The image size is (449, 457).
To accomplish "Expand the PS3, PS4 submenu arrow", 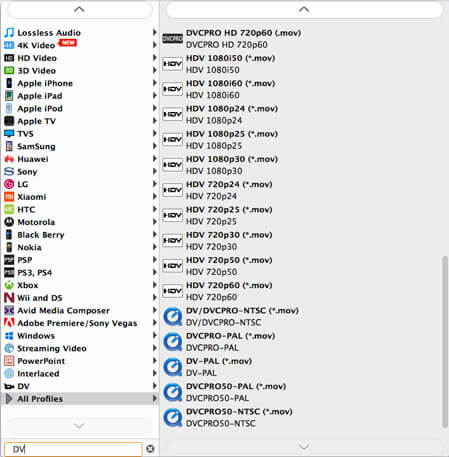I will pyautogui.click(x=154, y=272).
